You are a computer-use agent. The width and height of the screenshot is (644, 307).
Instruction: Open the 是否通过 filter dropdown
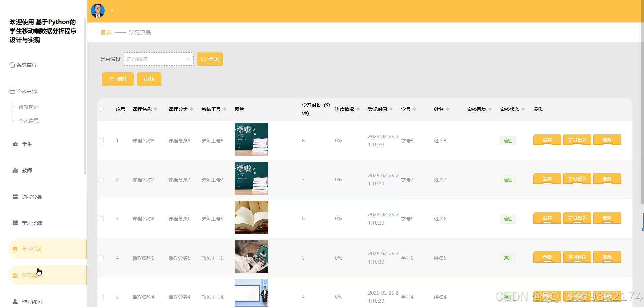(x=158, y=59)
